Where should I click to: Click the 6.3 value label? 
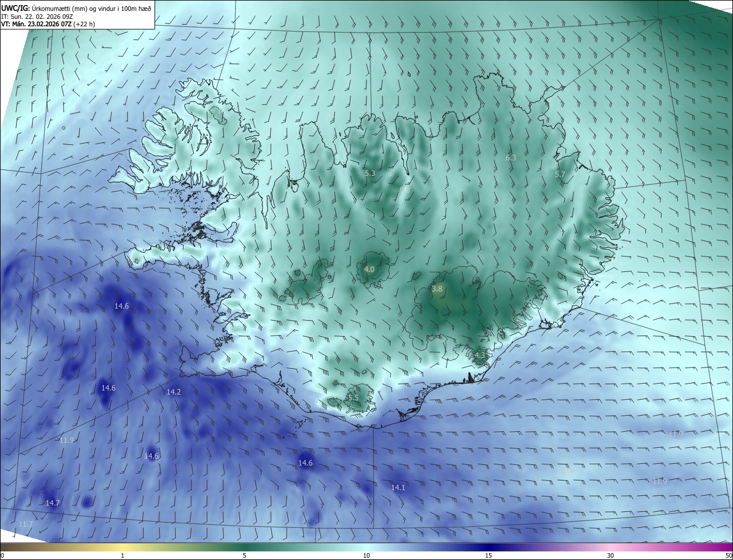pyautogui.click(x=511, y=157)
